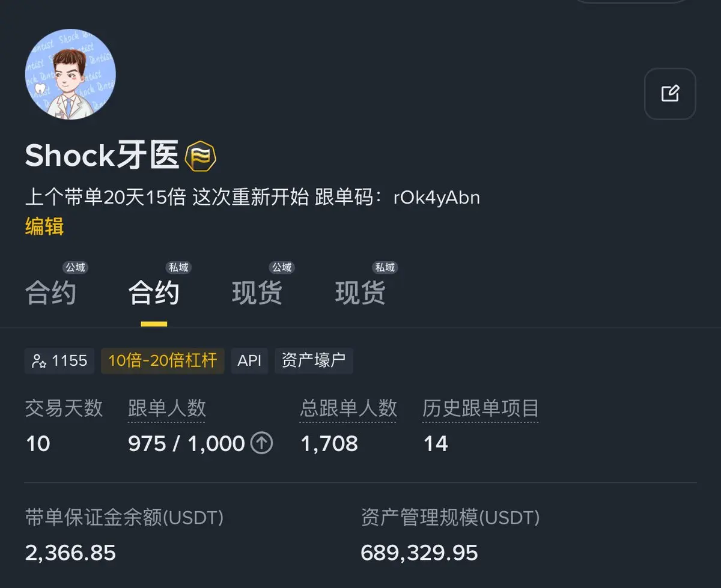This screenshot has width=721, height=588.
Task: Tap the 跟单人数 underlined label
Action: [167, 409]
